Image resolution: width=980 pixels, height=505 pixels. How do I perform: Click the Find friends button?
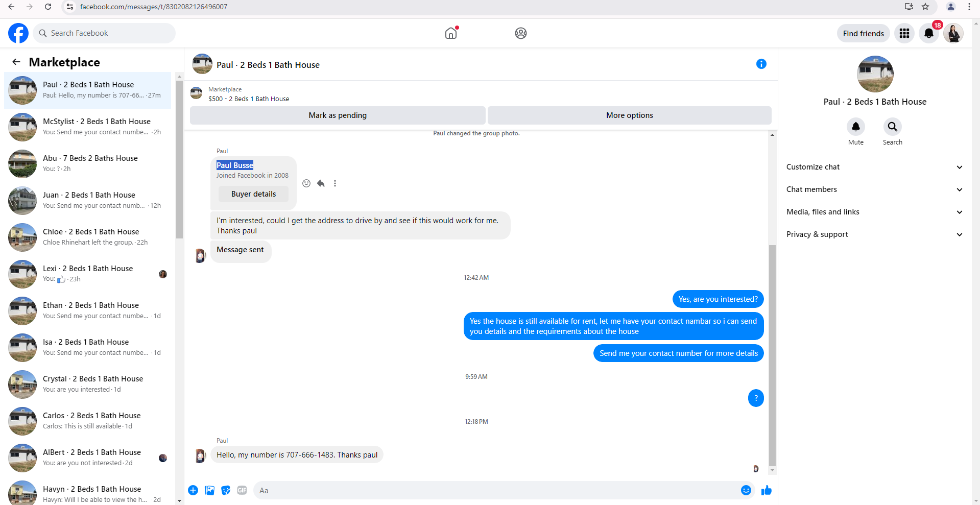point(864,33)
